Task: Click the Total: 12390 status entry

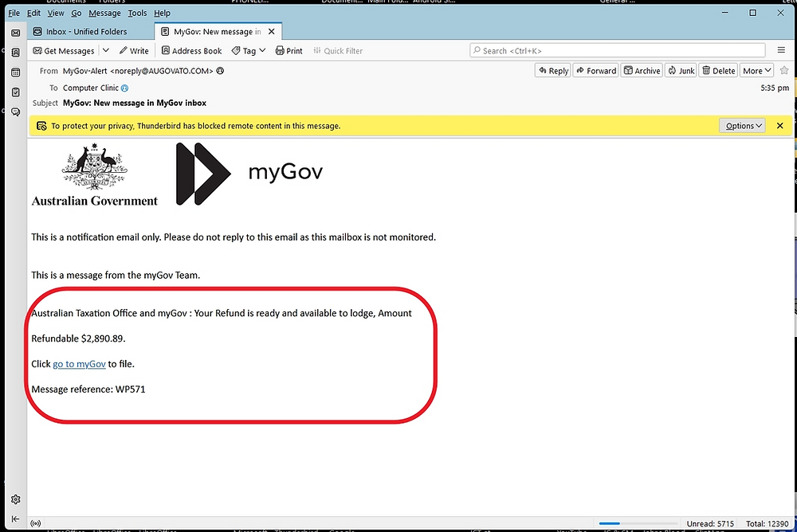Action: coord(767,523)
